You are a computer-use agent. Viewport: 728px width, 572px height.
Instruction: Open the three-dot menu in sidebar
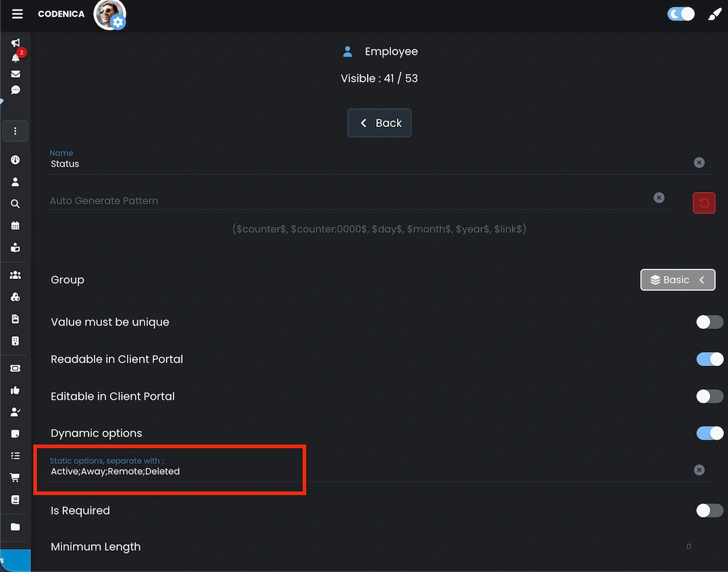pyautogui.click(x=15, y=131)
